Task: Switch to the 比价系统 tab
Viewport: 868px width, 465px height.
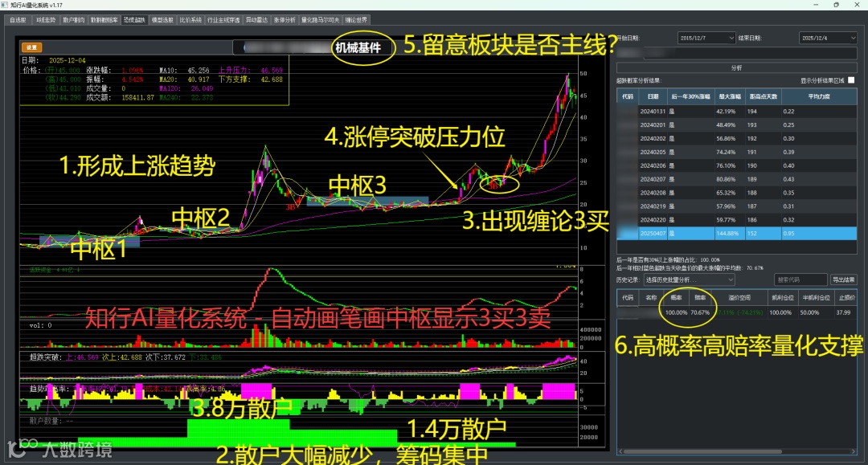Action: coord(190,20)
